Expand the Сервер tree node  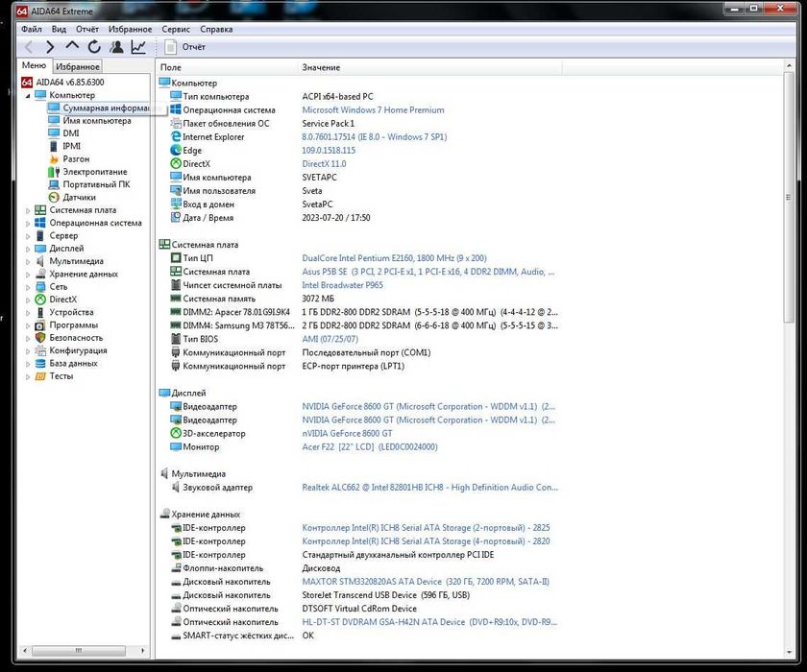(28, 236)
